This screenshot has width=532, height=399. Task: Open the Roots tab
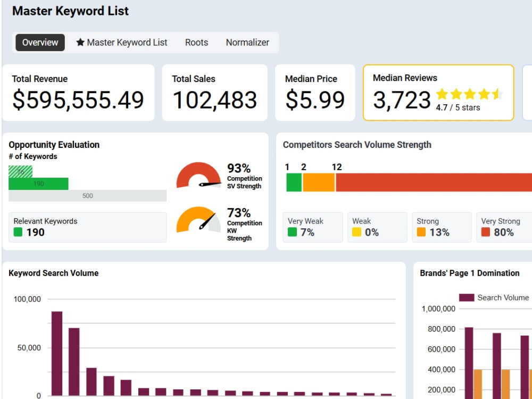coord(196,43)
